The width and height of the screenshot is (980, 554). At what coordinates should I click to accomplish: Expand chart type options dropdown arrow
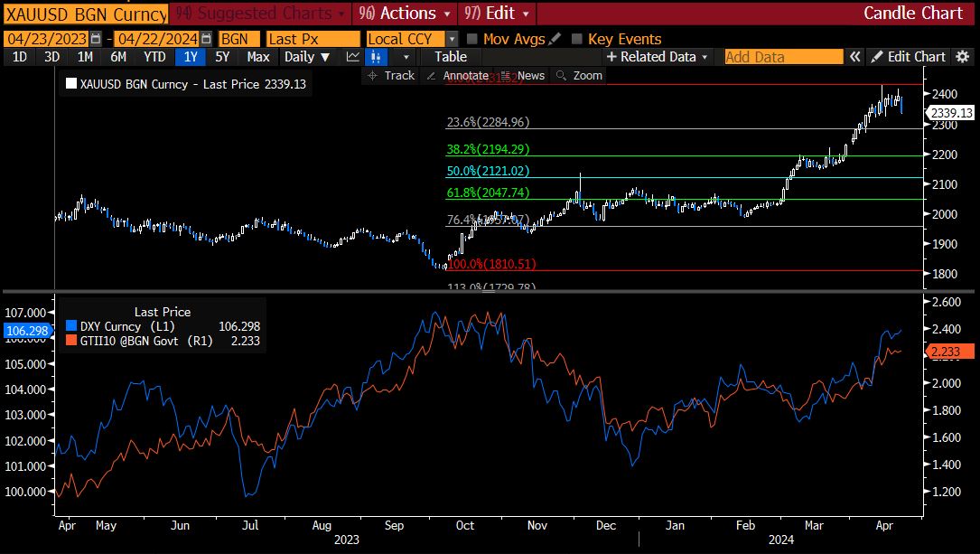tap(406, 57)
